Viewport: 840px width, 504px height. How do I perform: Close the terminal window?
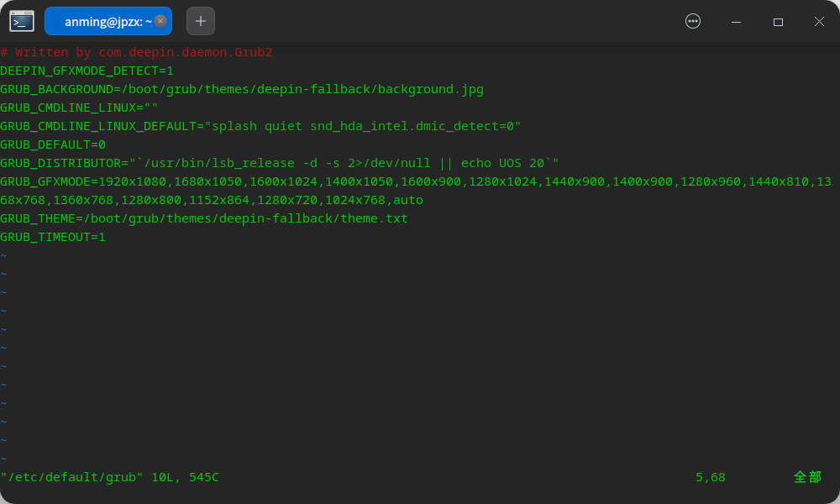click(x=819, y=21)
